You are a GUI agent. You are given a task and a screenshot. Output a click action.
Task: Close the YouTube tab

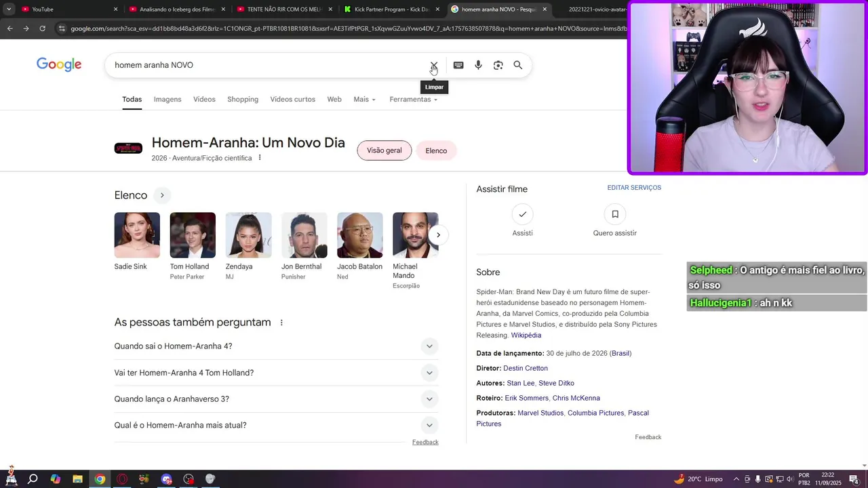(115, 9)
